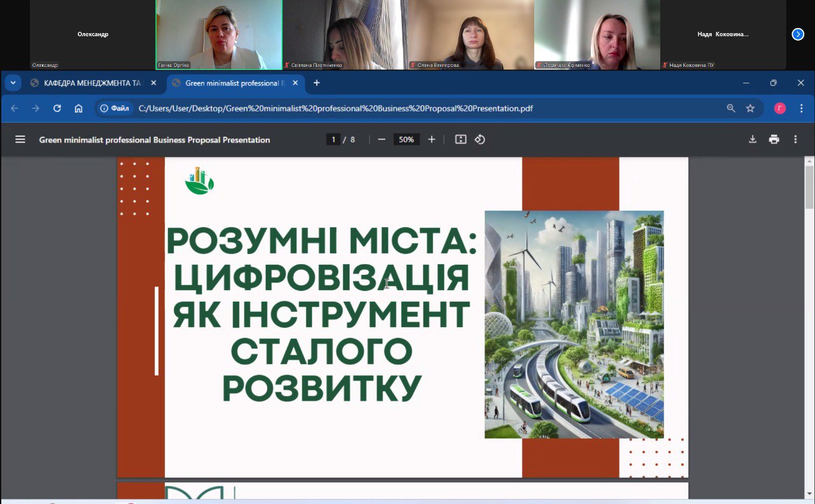Close the Green minimalist professional tab
This screenshot has height=504, width=815.
pyautogui.click(x=295, y=83)
